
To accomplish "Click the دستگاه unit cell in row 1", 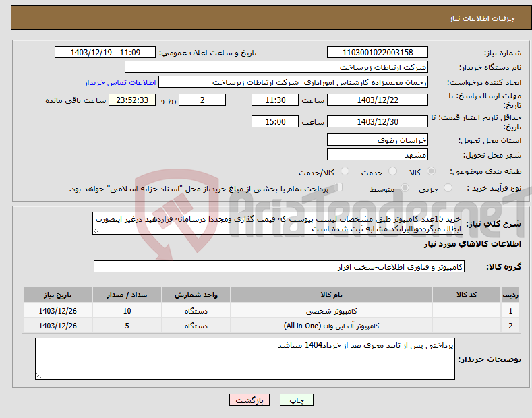I will (196, 311).
